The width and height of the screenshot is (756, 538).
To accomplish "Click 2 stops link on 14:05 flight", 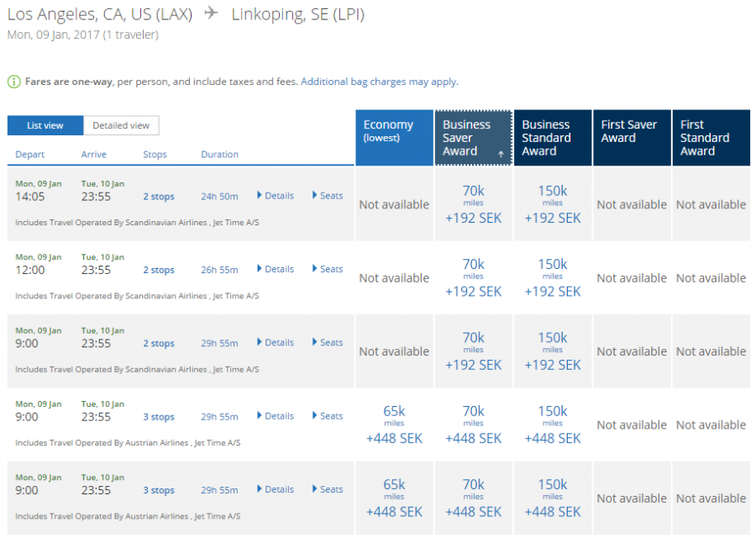I will coord(158,197).
